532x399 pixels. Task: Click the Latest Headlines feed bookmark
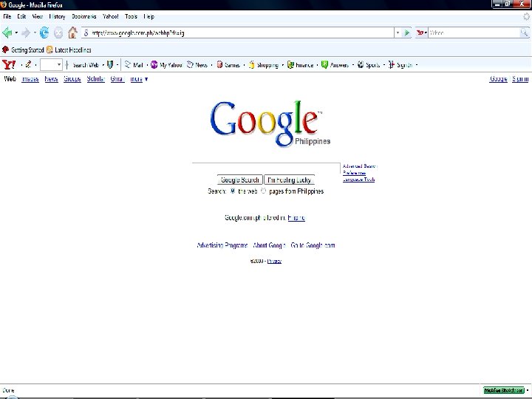[x=69, y=50]
